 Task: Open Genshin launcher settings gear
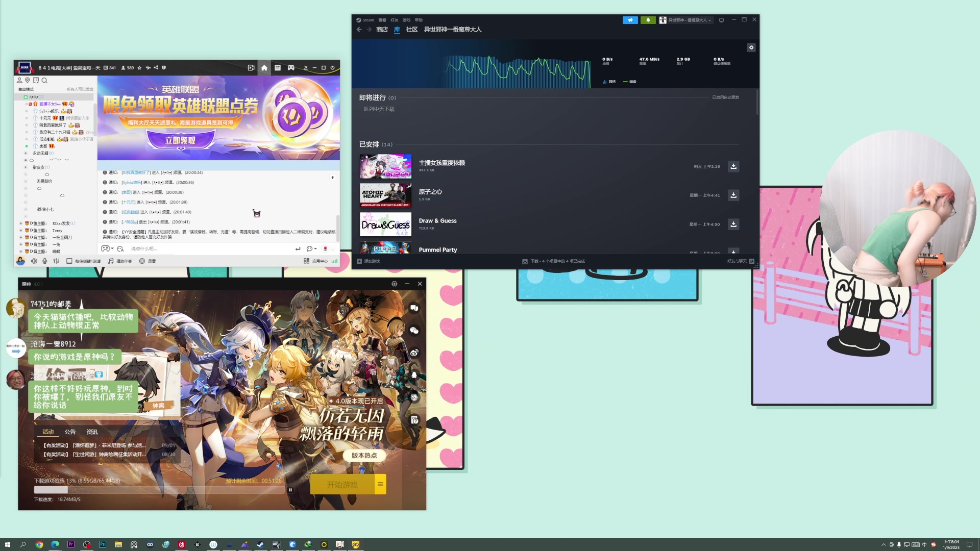394,284
